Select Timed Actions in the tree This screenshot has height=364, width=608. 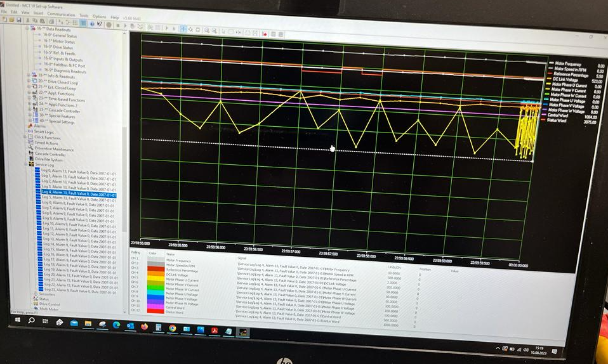[x=46, y=143]
